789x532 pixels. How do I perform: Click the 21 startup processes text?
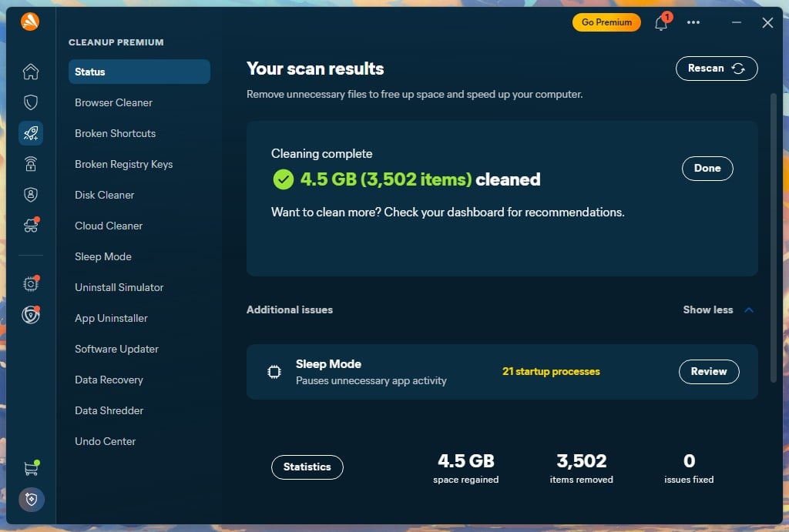[551, 372]
